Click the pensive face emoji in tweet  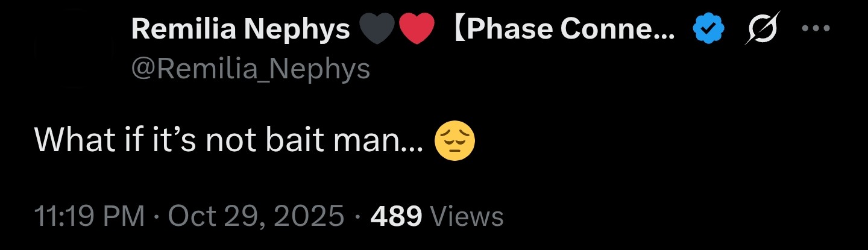454,140
